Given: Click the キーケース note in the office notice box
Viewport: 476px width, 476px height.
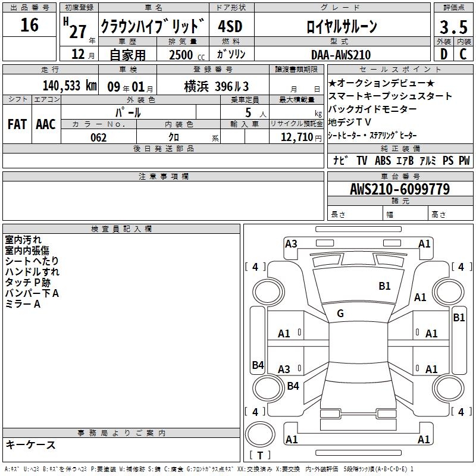Looking at the screenshot, I should point(30,444).
